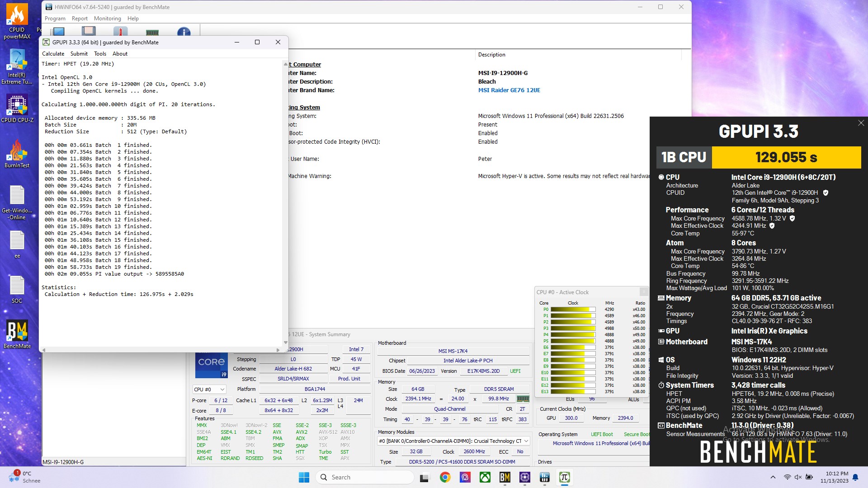Click the verified shield next to CPUID name
The width and height of the screenshot is (868, 488).
click(826, 192)
